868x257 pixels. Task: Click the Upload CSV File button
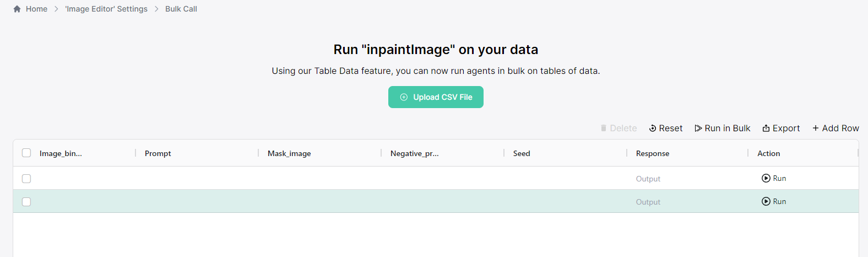[436, 97]
